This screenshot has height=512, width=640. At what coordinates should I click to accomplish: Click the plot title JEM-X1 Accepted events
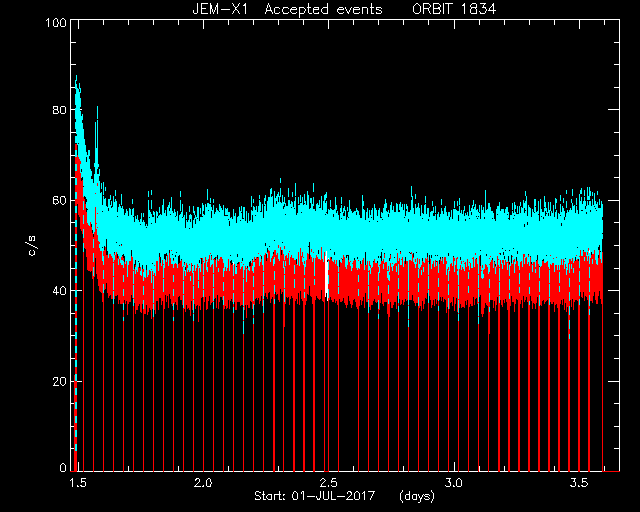287,9
